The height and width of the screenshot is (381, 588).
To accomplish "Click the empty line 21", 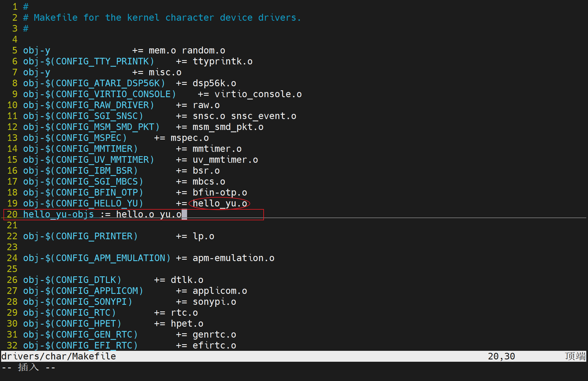I will (86, 225).
